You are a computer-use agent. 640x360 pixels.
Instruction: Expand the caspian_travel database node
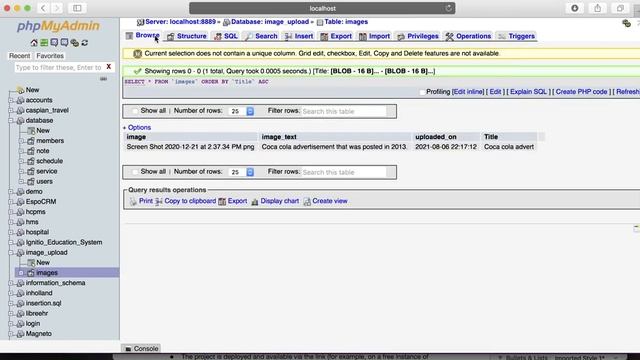11,110
